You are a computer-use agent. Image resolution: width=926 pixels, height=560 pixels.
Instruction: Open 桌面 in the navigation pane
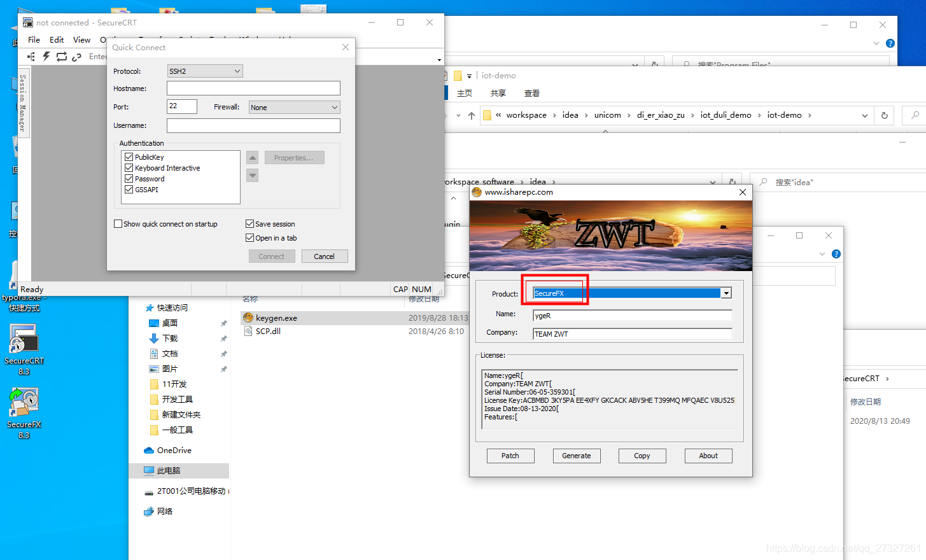[x=170, y=323]
